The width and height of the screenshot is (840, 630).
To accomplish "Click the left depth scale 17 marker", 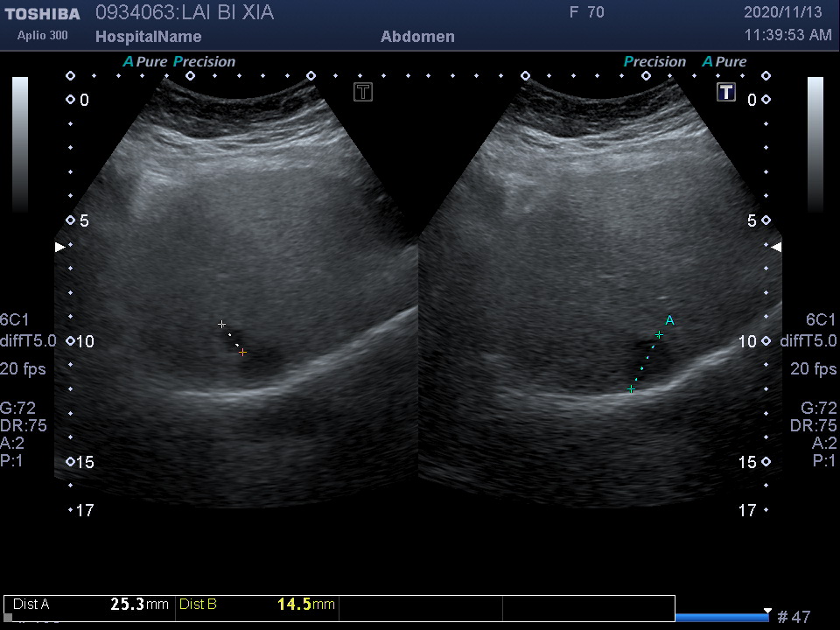I will coord(81,510).
